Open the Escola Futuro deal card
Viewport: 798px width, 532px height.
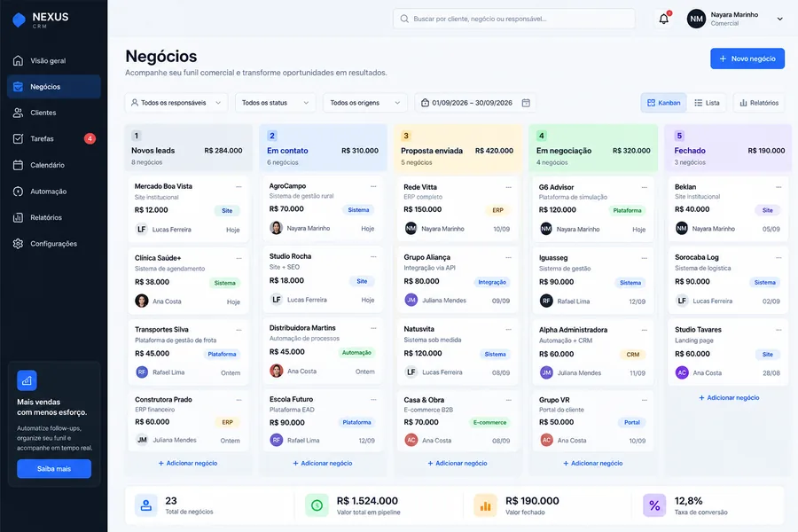coord(323,420)
